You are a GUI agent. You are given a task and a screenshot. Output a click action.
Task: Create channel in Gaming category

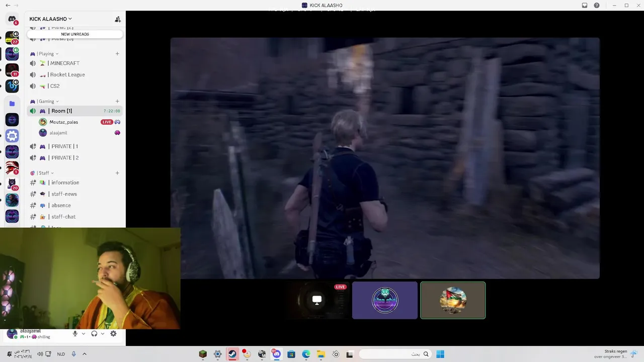(117, 102)
